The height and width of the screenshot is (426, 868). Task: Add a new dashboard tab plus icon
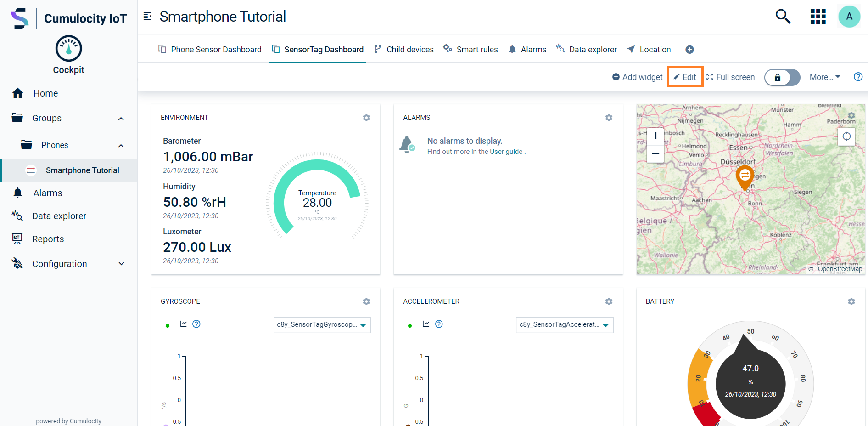coord(689,50)
